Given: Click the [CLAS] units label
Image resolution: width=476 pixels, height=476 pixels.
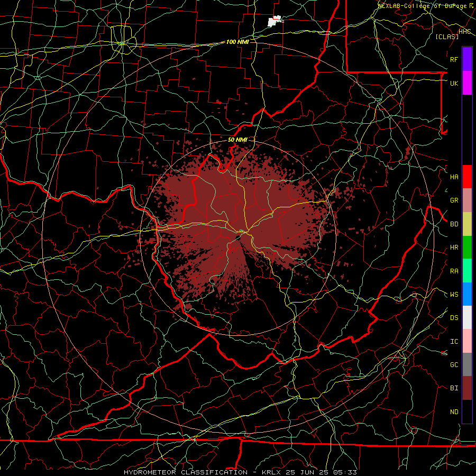Looking at the screenshot, I should tap(447, 37).
